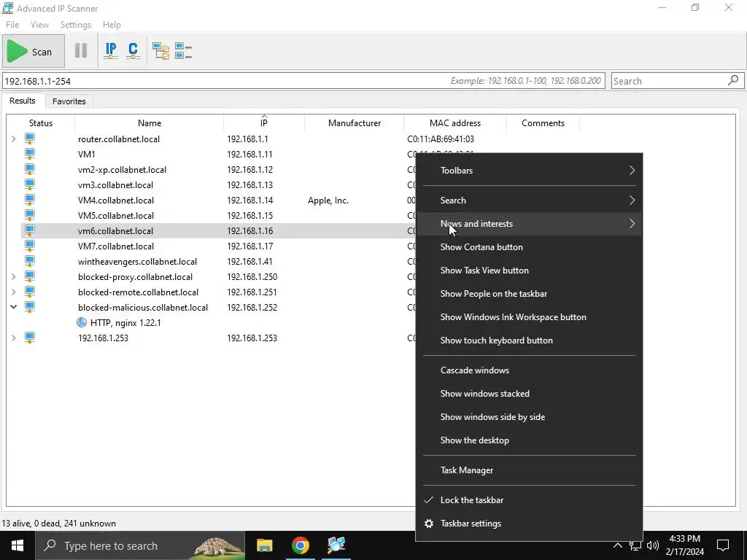Screen dimensions: 747x560
Task: Click the IP range toolbar icon
Action: (x=111, y=50)
